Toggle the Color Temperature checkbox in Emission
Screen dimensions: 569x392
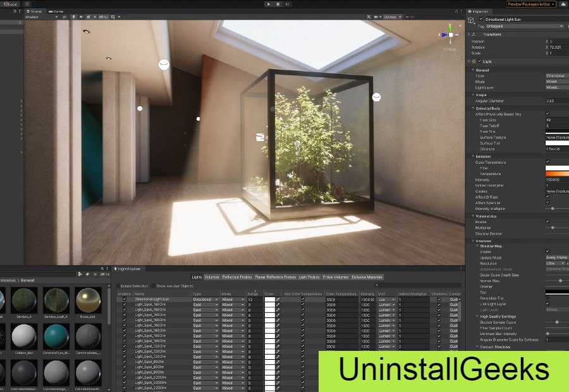(x=548, y=162)
